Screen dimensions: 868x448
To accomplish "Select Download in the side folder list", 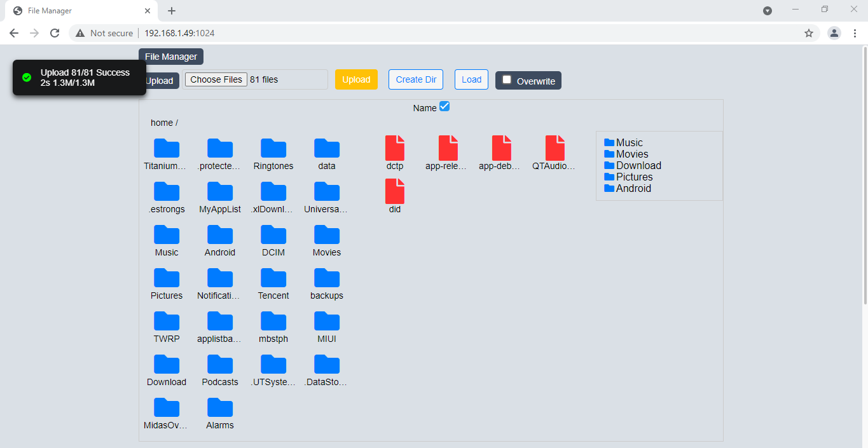I will (633, 165).
